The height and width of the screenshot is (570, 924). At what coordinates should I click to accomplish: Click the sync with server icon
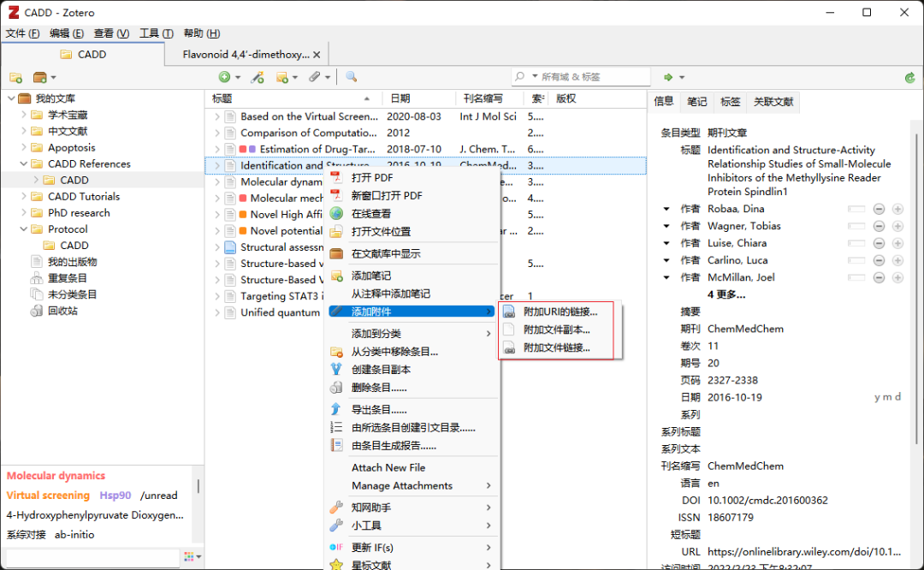(909, 77)
